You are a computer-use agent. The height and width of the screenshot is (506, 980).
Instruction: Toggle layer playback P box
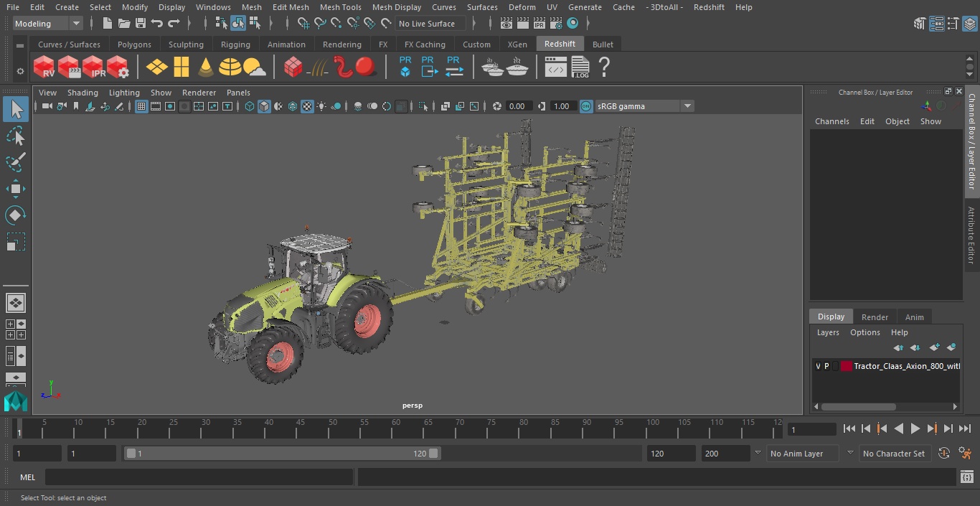coord(826,366)
